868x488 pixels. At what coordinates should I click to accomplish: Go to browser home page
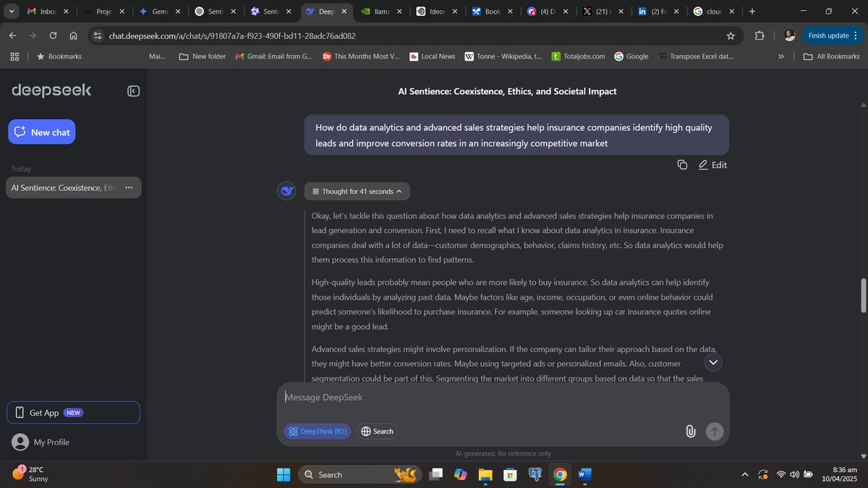(x=74, y=35)
